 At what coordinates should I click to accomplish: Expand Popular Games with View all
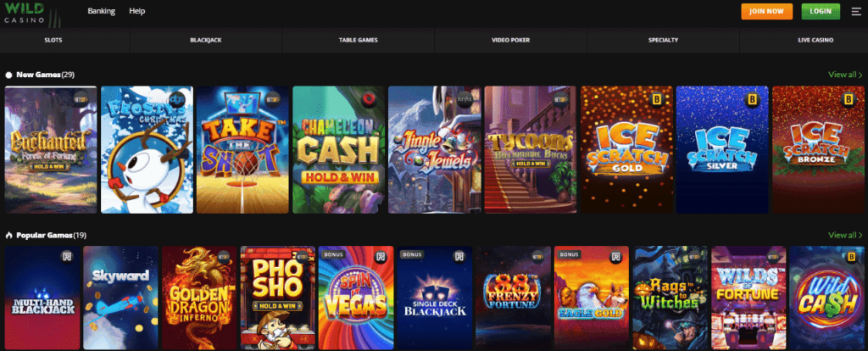tap(845, 236)
